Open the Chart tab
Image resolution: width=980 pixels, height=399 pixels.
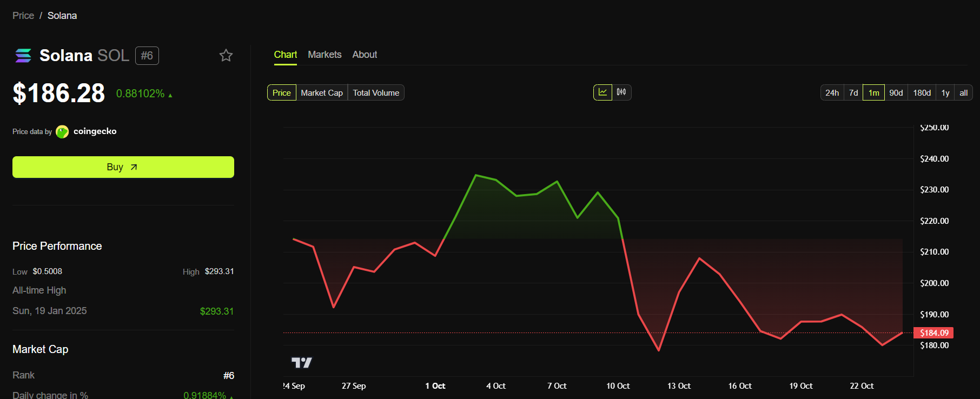click(286, 55)
